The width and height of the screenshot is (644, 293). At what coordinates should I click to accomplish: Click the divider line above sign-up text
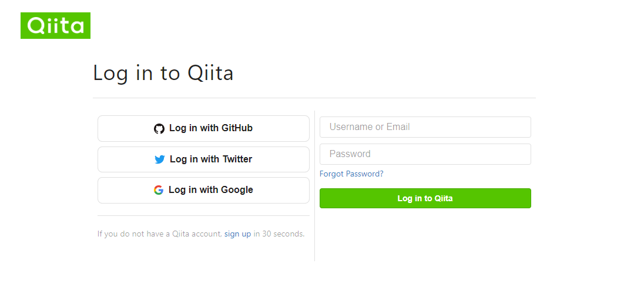[x=203, y=216]
